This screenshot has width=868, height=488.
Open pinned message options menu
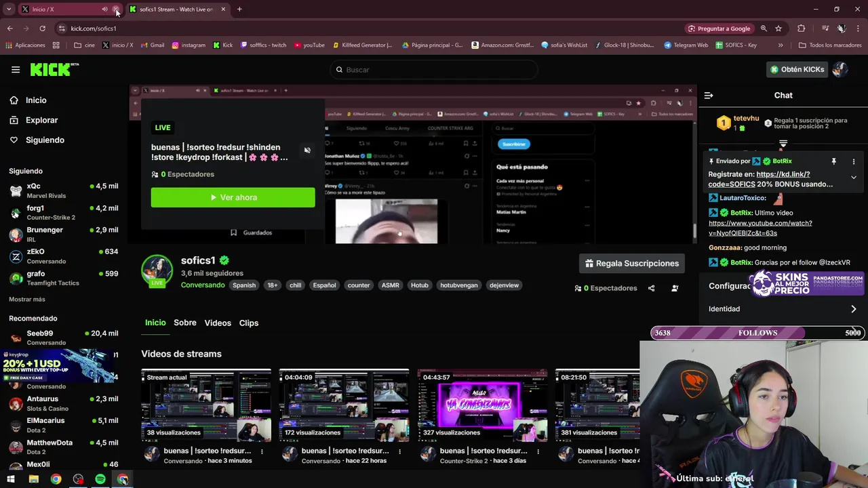854,161
